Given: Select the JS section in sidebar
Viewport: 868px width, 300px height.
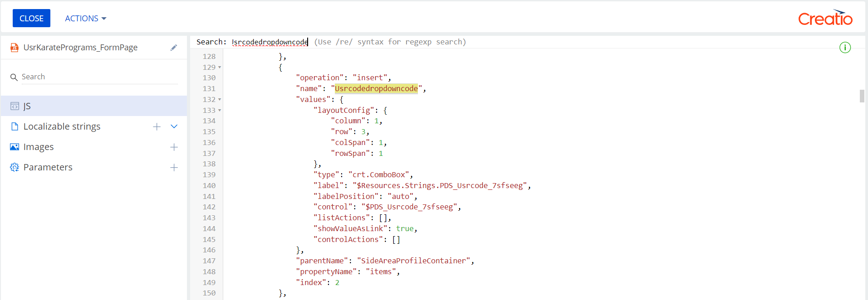Looking at the screenshot, I should tap(94, 106).
